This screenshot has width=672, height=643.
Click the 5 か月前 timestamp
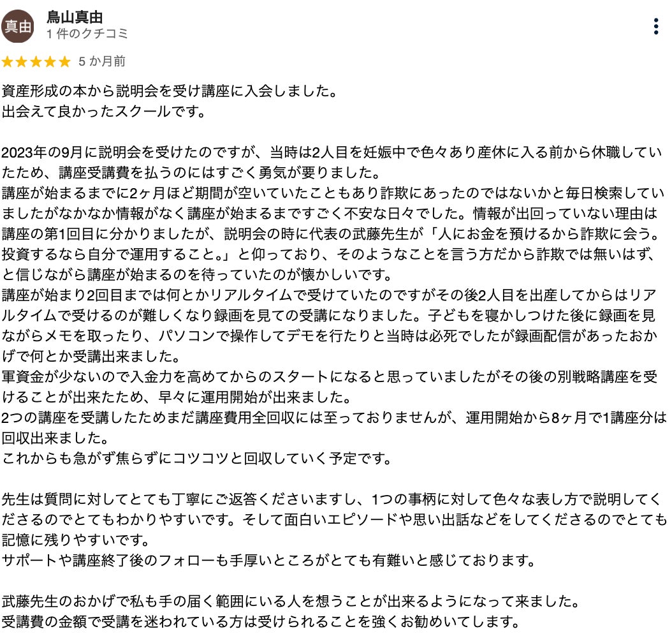[101, 61]
